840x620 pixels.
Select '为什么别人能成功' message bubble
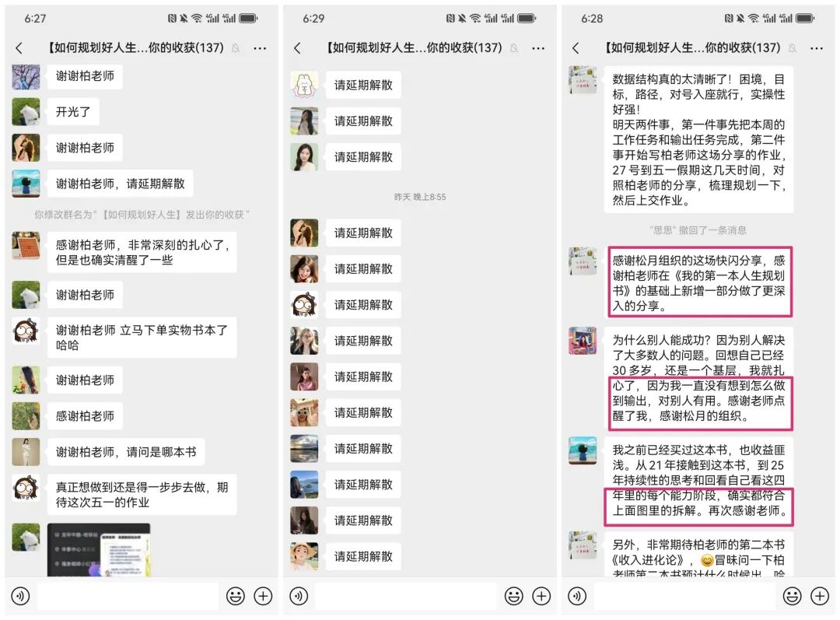pyautogui.click(x=698, y=378)
